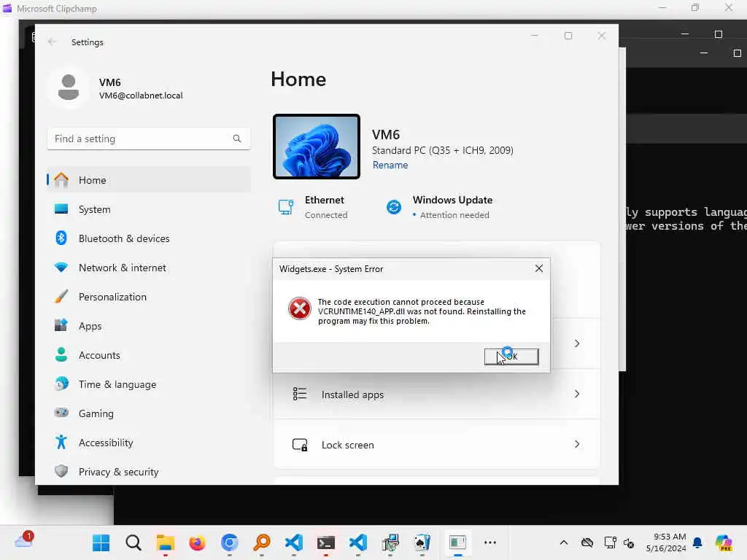This screenshot has width=747, height=560.
Task: Open Ethernet Connected status
Action: pyautogui.click(x=313, y=207)
